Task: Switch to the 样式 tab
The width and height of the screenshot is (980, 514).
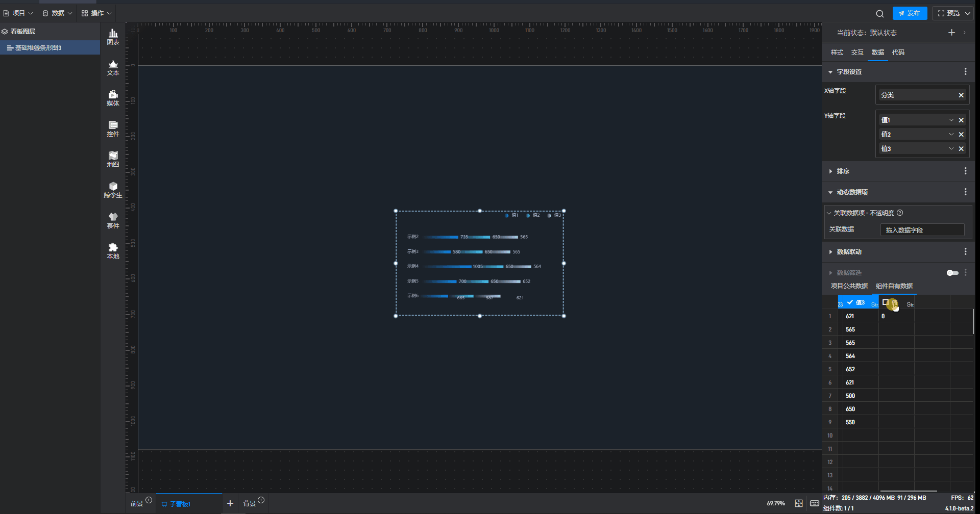Action: point(837,53)
